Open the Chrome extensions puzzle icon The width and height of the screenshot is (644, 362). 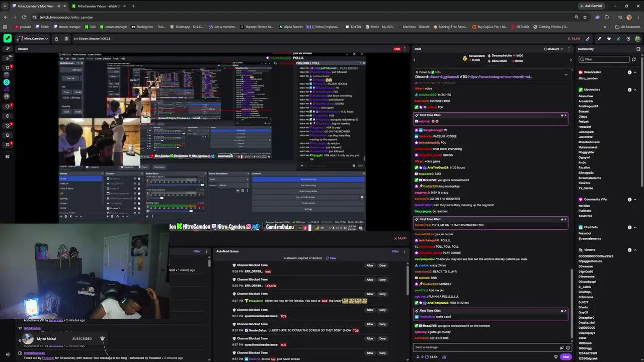pyautogui.click(x=607, y=17)
